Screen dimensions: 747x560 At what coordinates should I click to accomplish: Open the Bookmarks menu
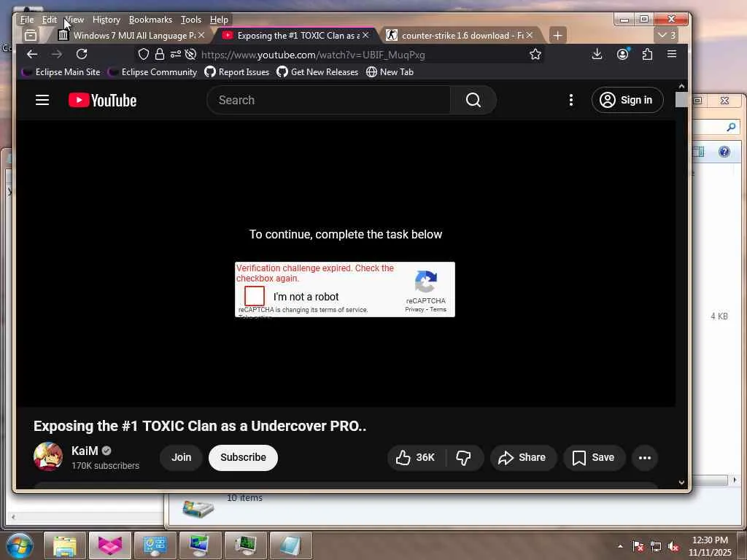click(x=150, y=20)
